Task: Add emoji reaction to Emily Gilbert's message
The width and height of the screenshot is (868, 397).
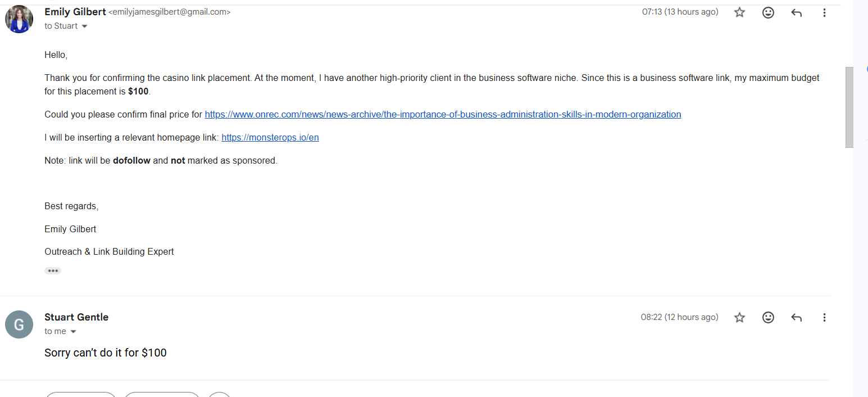Action: [x=768, y=12]
